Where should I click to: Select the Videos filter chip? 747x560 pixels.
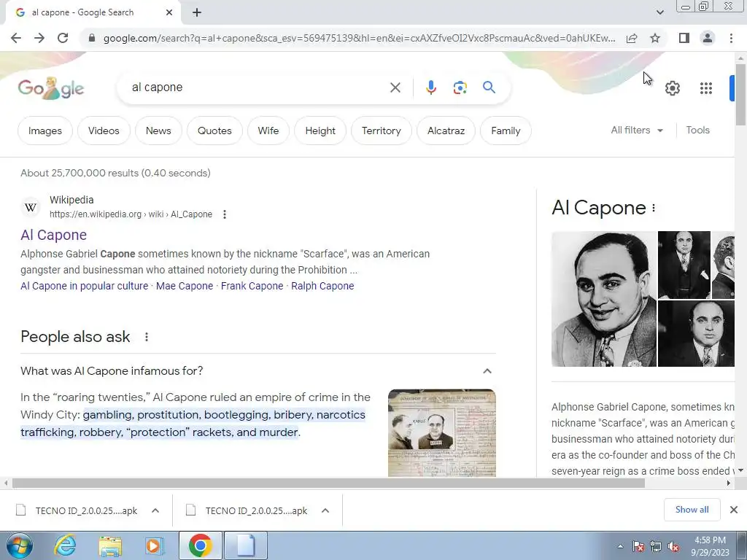104,131
